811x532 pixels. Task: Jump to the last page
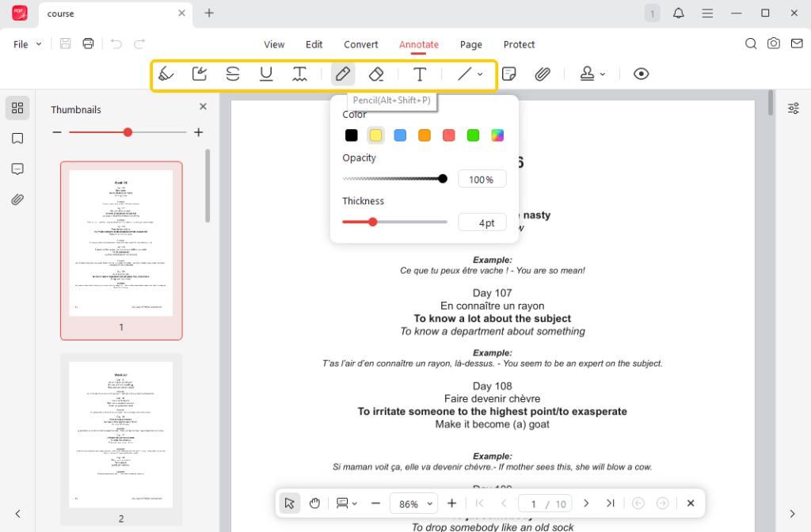[x=611, y=503]
